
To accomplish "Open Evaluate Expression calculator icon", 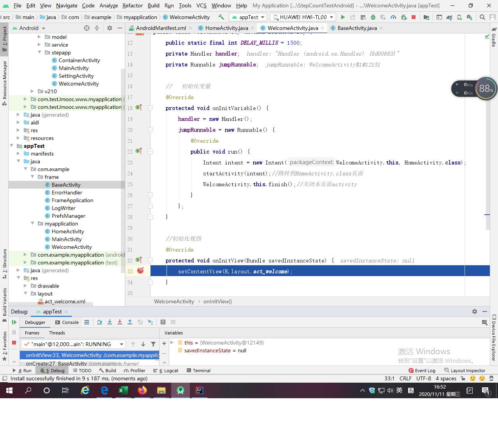I will 163,322.
